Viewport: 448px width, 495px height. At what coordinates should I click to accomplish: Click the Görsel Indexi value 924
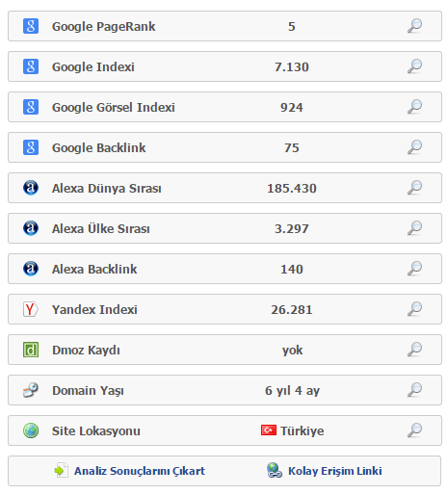pos(292,108)
